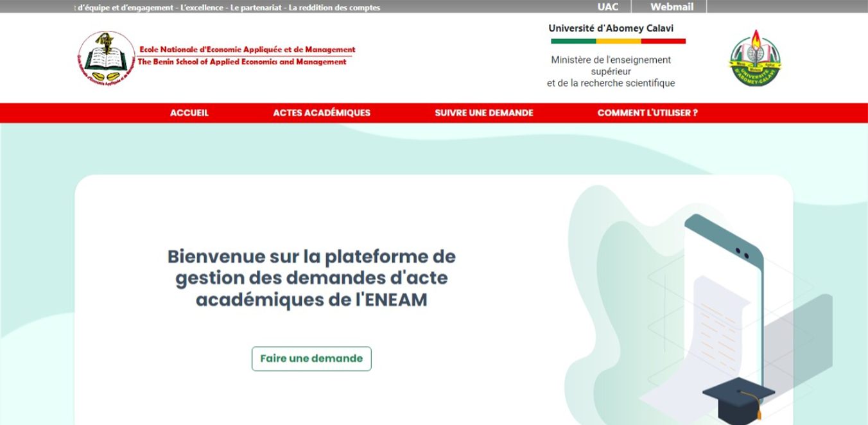Click the Université d'Abomey Calavi header text

click(x=611, y=28)
